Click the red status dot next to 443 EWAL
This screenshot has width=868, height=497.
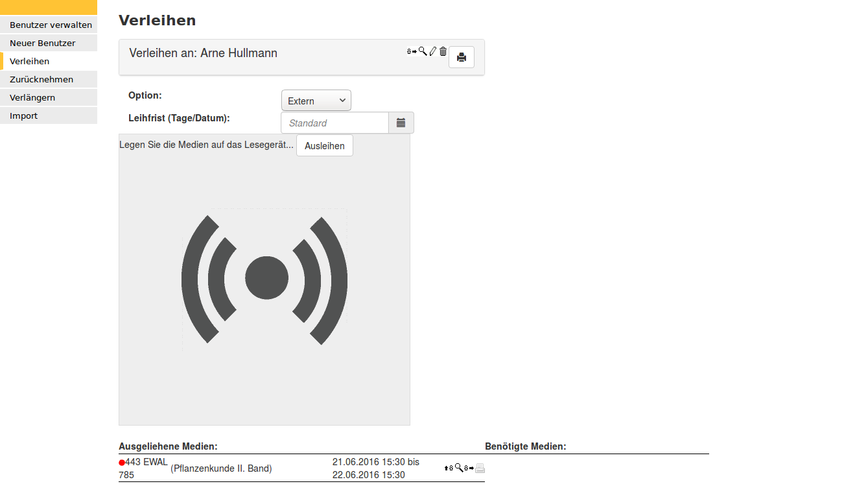[x=121, y=461]
